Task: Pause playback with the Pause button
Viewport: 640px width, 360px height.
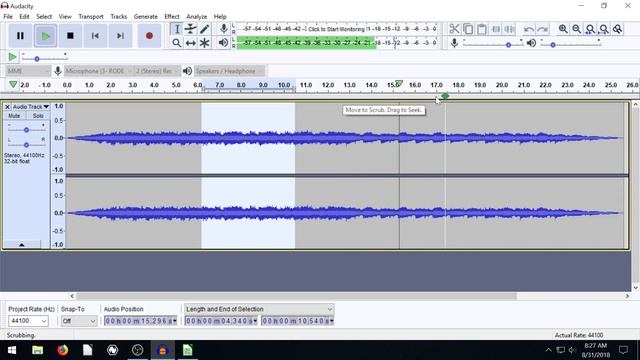Action: click(x=20, y=36)
